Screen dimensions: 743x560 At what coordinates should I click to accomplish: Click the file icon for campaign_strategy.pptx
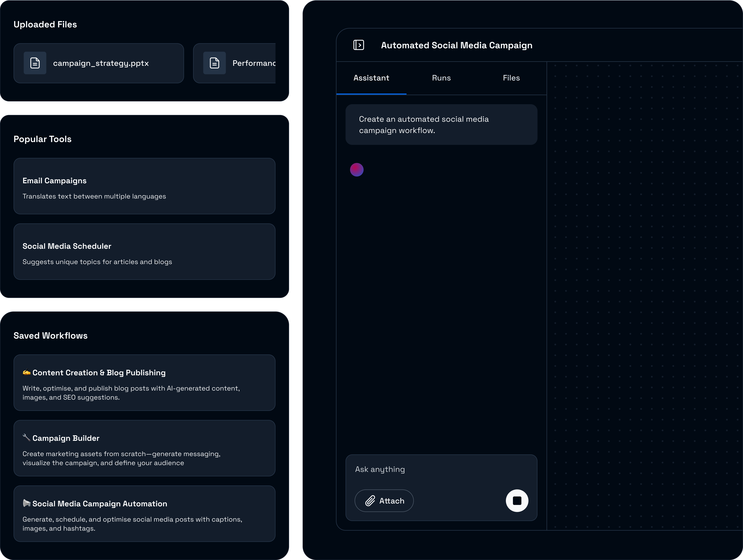point(35,63)
